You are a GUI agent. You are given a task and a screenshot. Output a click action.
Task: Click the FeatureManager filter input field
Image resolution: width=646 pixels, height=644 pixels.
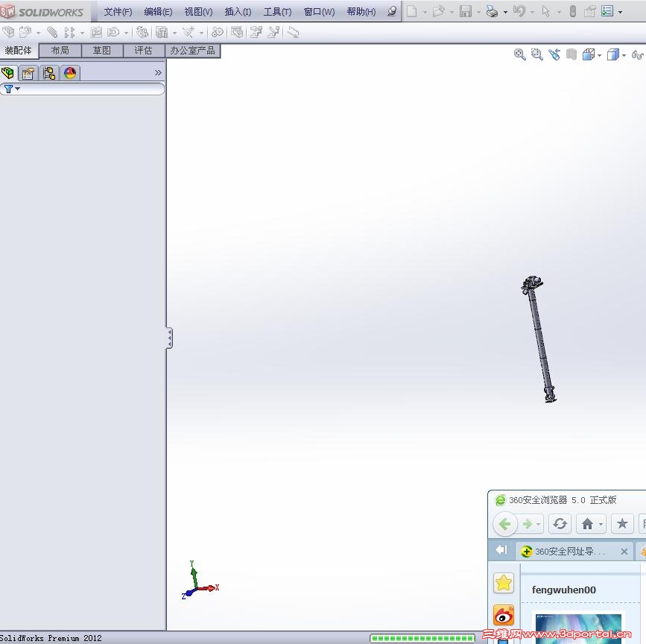[x=83, y=89]
